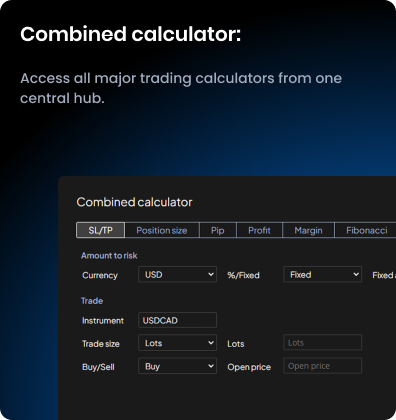This screenshot has height=420, width=396.
Task: Expand the Buy/Sell dropdown
Action: pyautogui.click(x=177, y=366)
